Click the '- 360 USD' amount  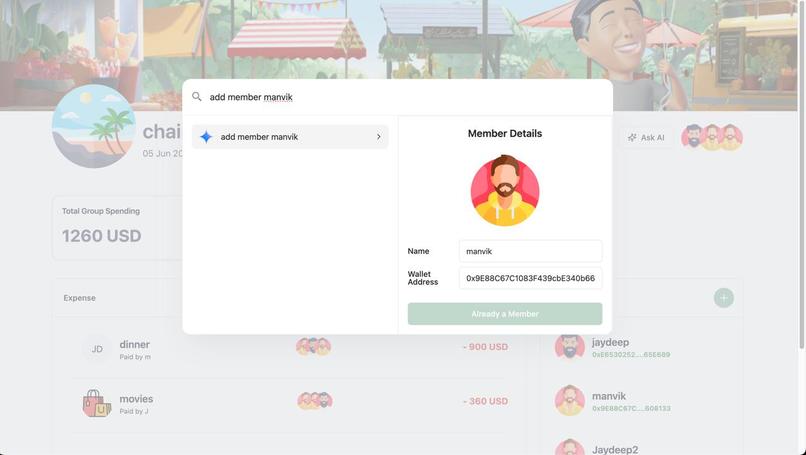tap(485, 401)
